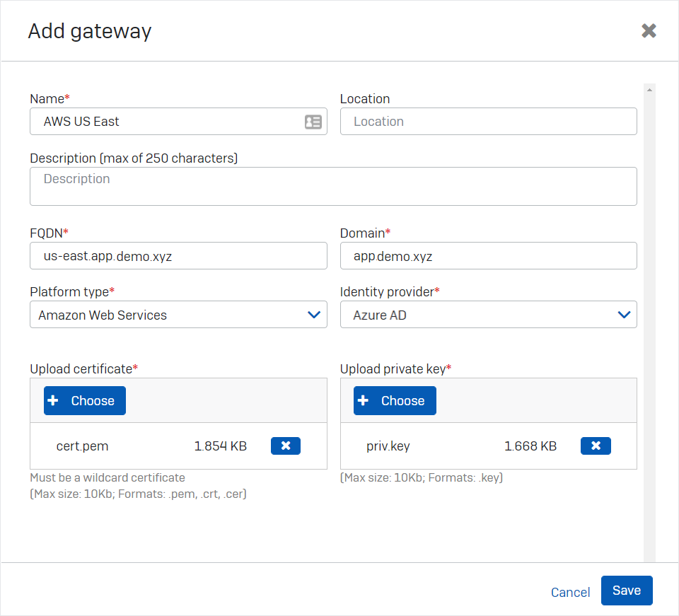Save the new gateway
Screen dimensions: 679x616
pos(626,591)
